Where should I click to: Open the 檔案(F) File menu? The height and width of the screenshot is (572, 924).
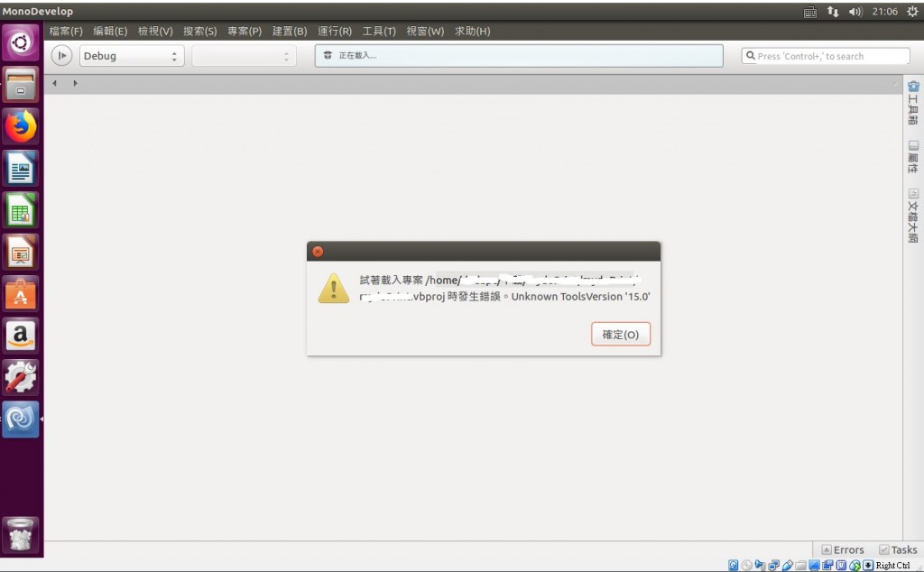pos(66,32)
